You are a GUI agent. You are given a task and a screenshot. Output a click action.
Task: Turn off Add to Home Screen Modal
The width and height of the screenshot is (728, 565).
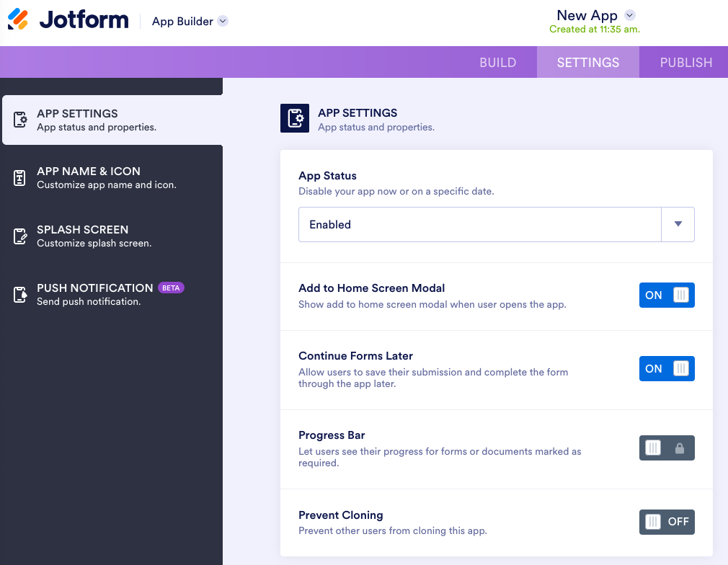tap(667, 295)
